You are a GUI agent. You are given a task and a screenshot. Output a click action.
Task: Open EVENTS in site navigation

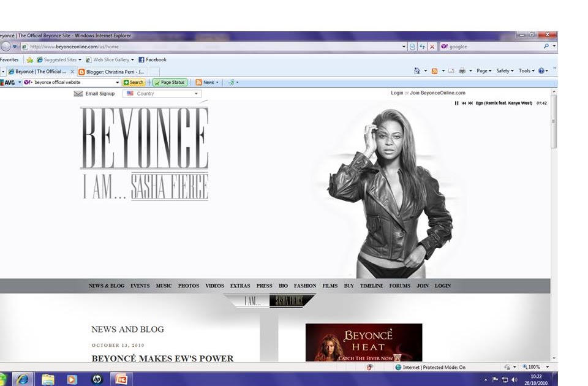pos(140,286)
